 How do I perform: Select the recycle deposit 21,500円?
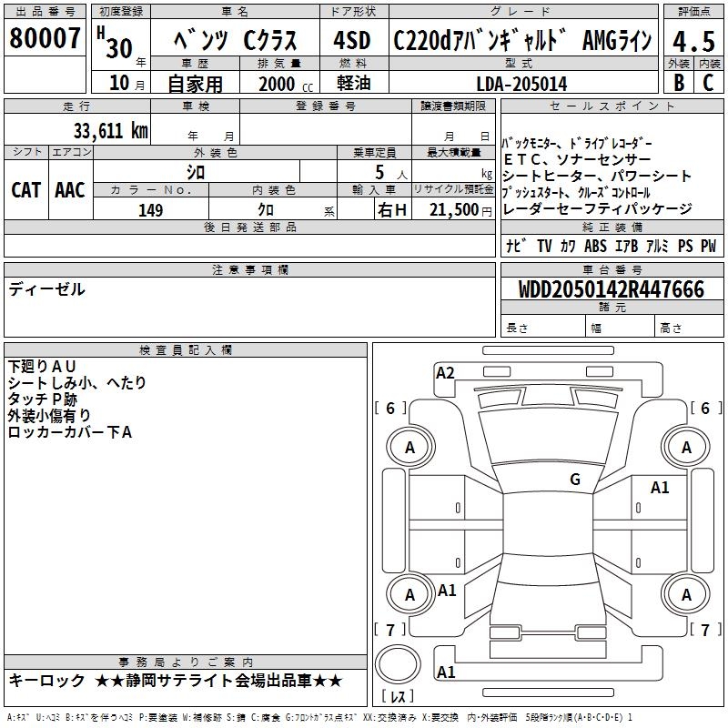click(x=460, y=210)
